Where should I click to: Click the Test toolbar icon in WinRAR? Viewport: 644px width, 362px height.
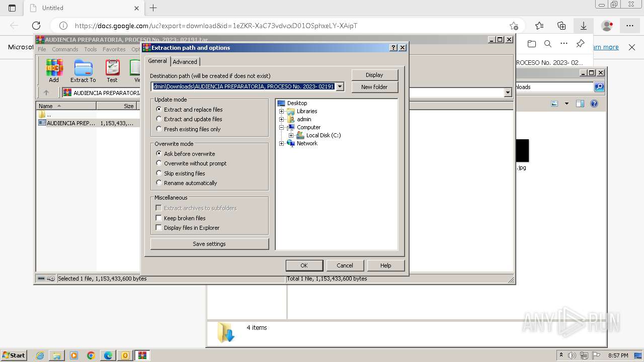click(x=112, y=71)
